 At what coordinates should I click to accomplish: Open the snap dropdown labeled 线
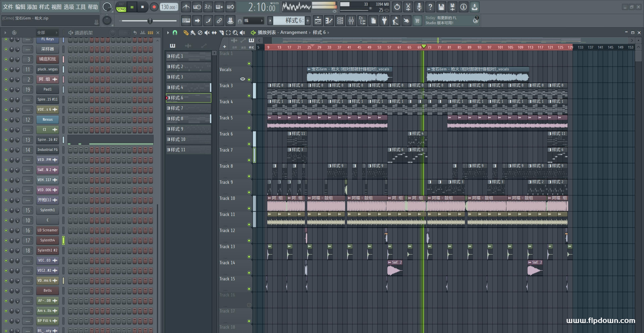click(x=253, y=21)
